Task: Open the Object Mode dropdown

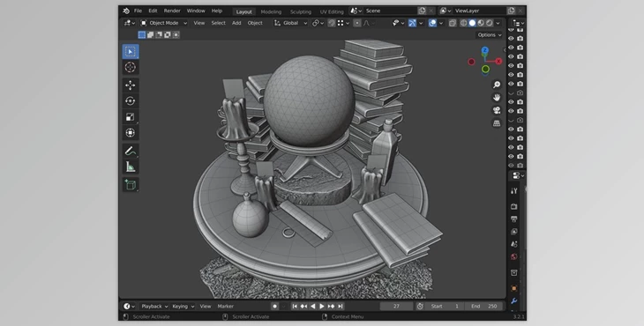Action: (163, 23)
